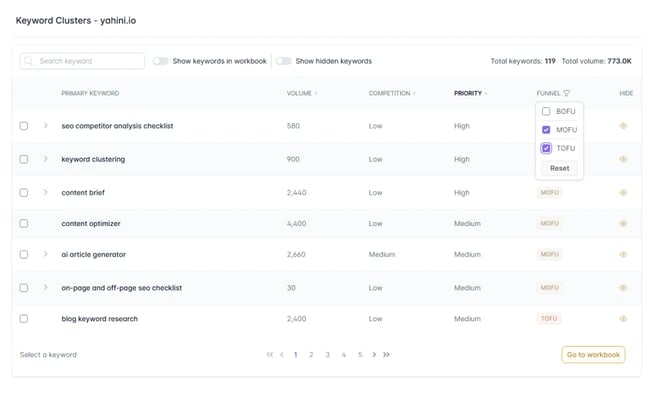Viewport: 666px width, 400px height.
Task: Click Go to workbook button
Action: (x=593, y=355)
